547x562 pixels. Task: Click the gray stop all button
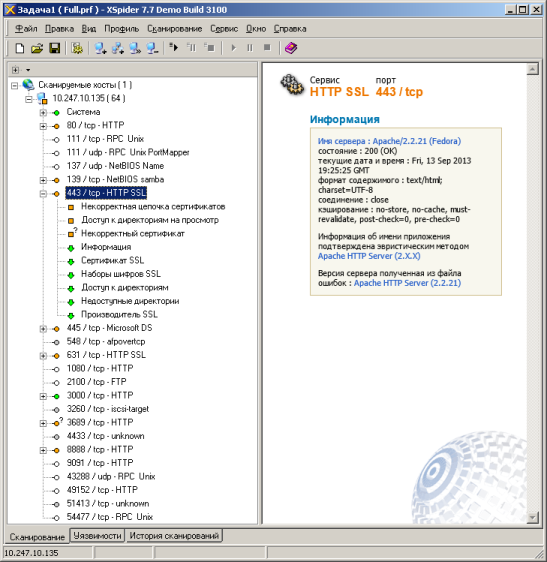[x=267, y=48]
